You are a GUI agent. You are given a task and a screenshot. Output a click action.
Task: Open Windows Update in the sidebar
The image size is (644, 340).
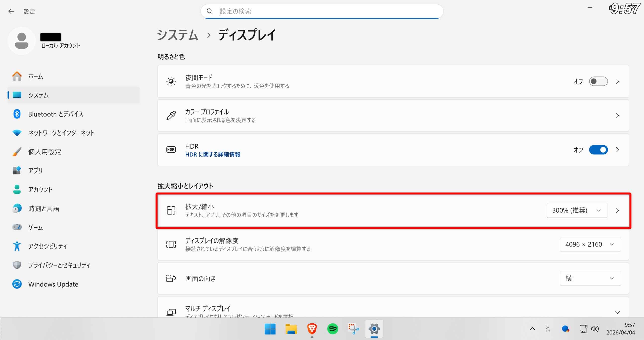click(x=53, y=284)
